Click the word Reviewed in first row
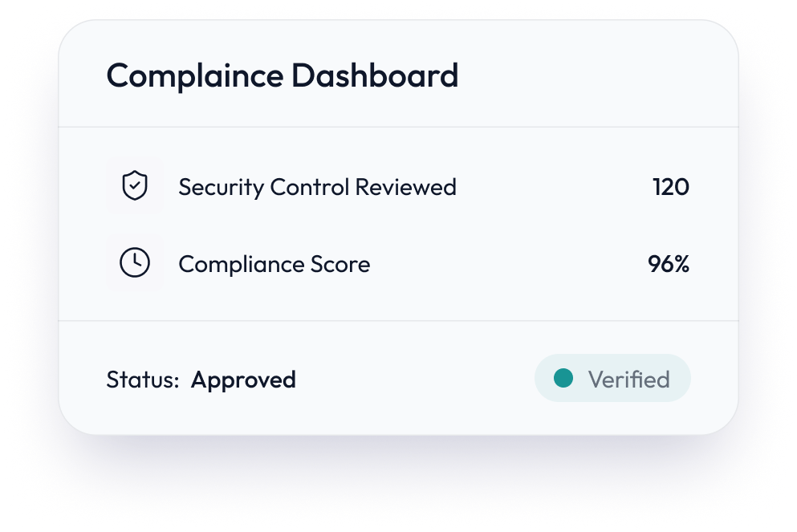 click(x=405, y=188)
